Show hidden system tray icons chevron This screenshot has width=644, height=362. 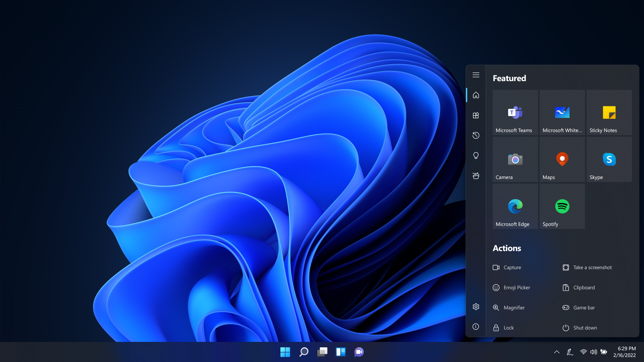point(556,352)
